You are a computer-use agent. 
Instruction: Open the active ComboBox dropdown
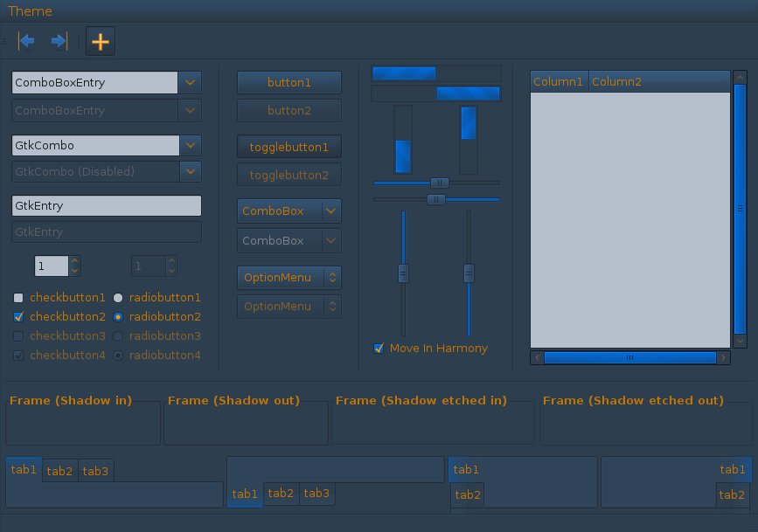[x=289, y=211]
